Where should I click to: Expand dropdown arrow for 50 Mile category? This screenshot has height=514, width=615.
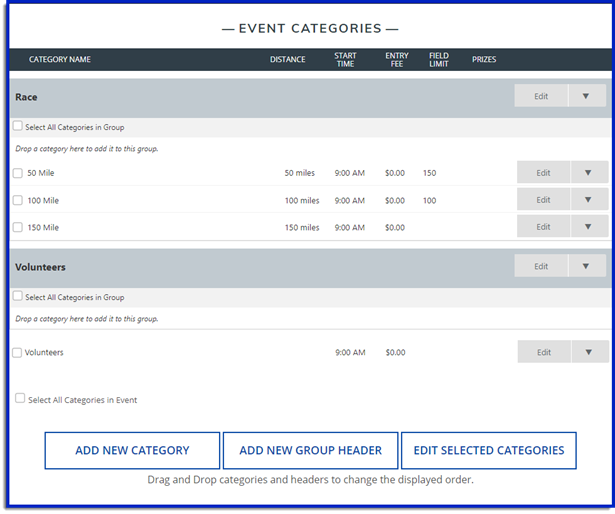coord(588,173)
